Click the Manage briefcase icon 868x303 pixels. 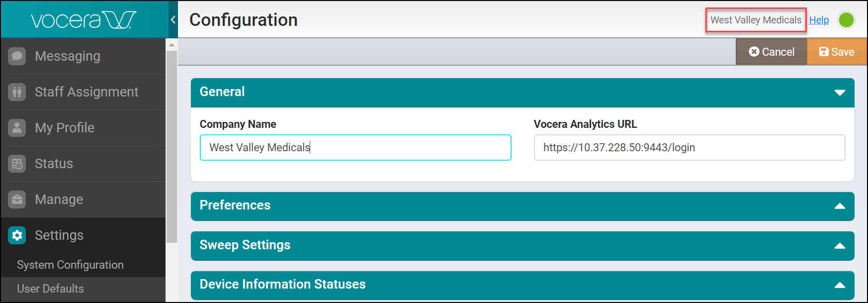[x=17, y=200]
